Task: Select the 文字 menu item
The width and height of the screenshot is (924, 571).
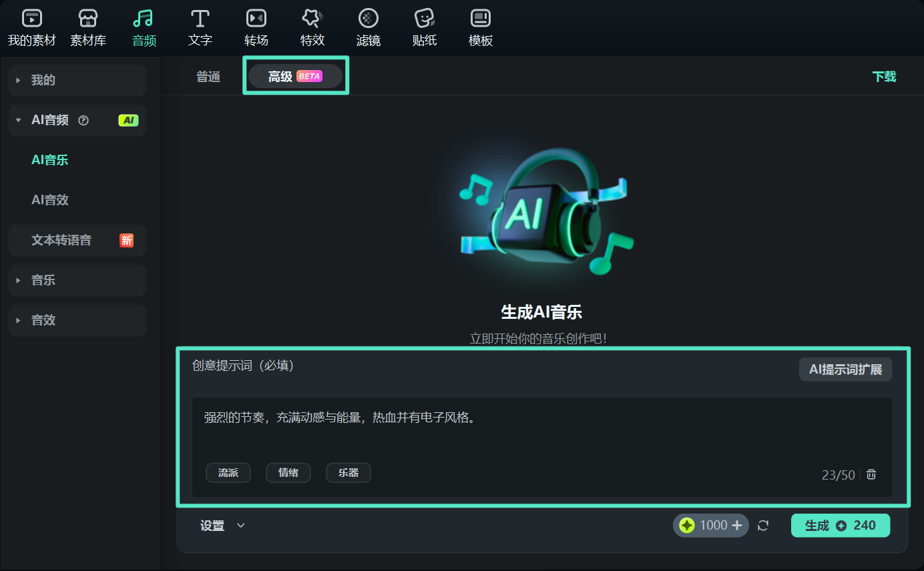Action: coord(200,27)
